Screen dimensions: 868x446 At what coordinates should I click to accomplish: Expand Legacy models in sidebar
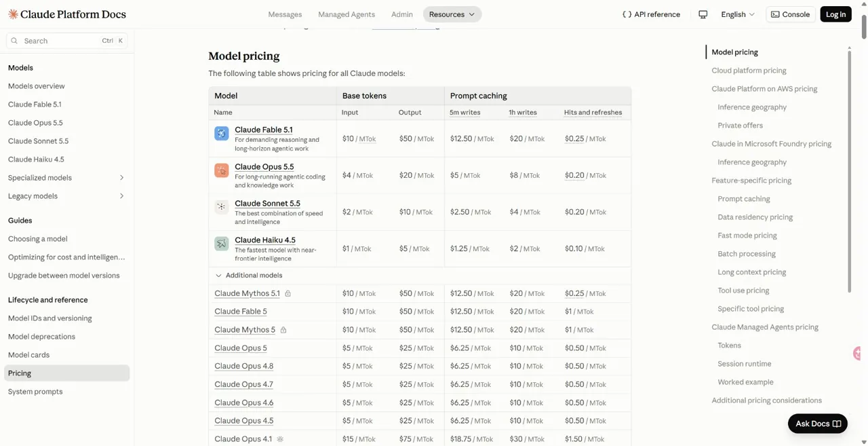click(66, 196)
